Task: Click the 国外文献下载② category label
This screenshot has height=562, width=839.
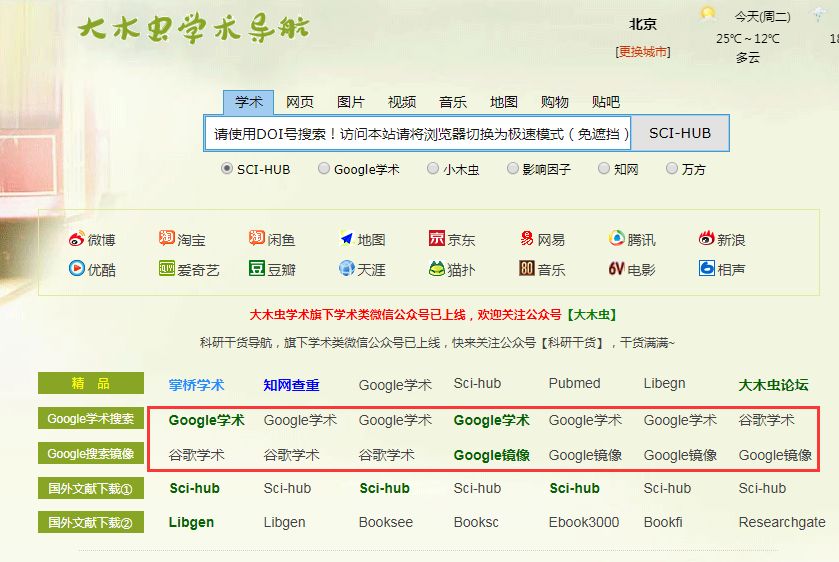Action: coord(91,522)
